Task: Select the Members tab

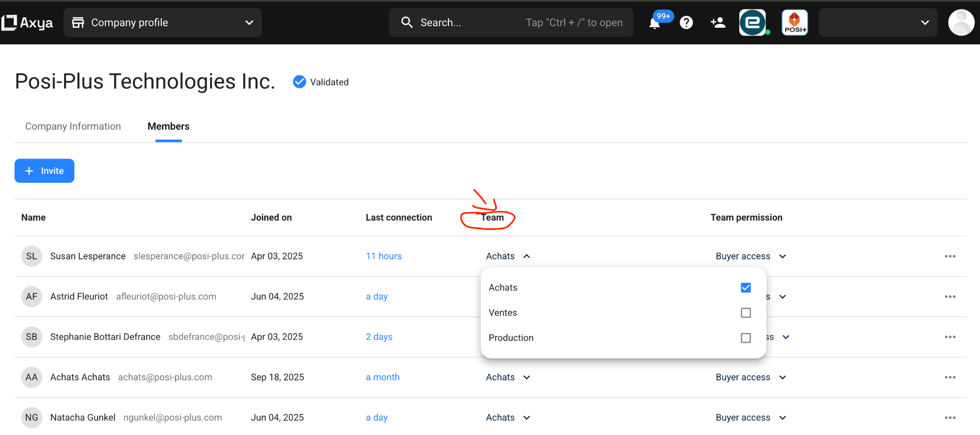Action: (x=168, y=126)
